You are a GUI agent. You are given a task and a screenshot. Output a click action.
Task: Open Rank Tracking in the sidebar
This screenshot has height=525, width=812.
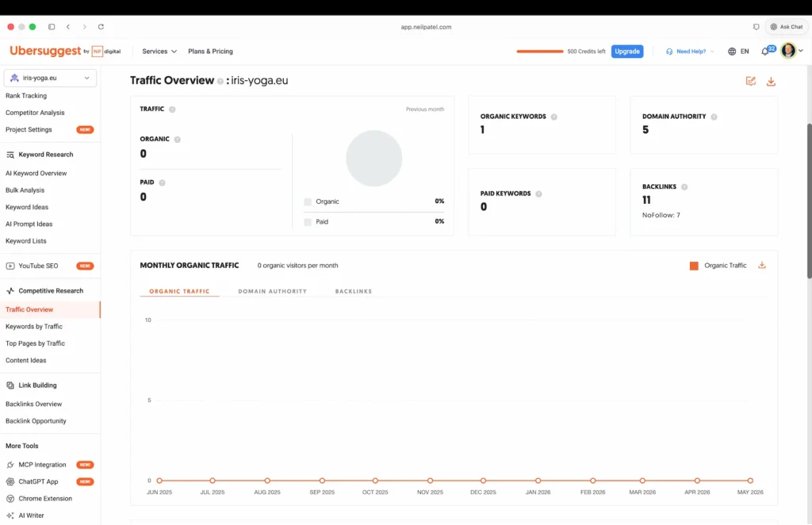pyautogui.click(x=26, y=96)
